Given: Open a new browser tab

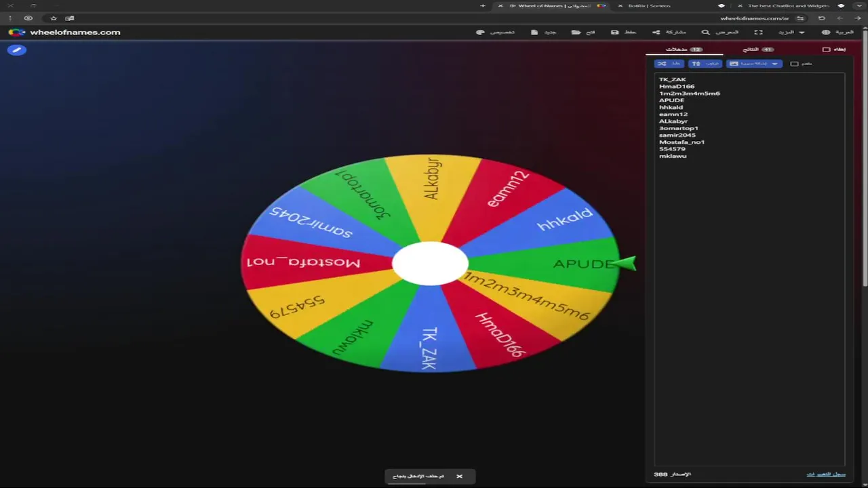Looking at the screenshot, I should (483, 5).
